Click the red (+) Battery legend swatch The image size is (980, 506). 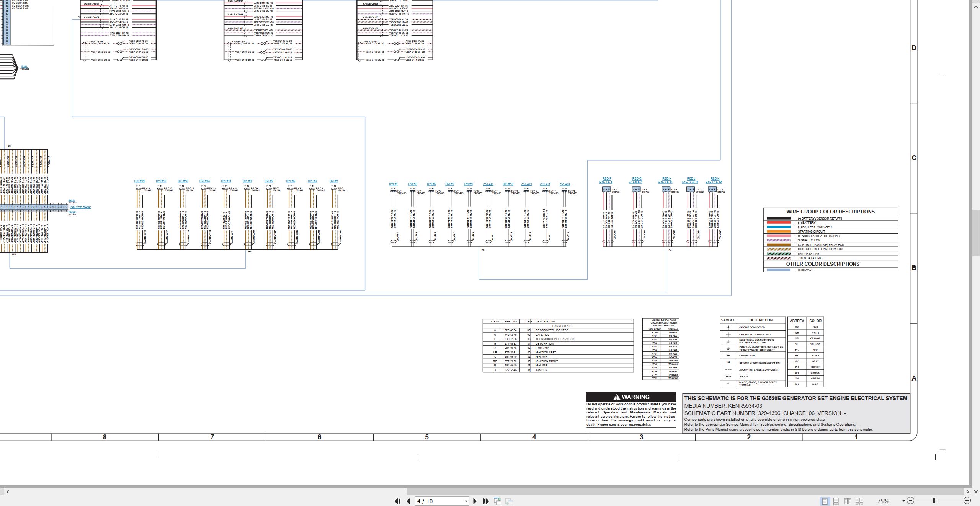click(x=778, y=223)
